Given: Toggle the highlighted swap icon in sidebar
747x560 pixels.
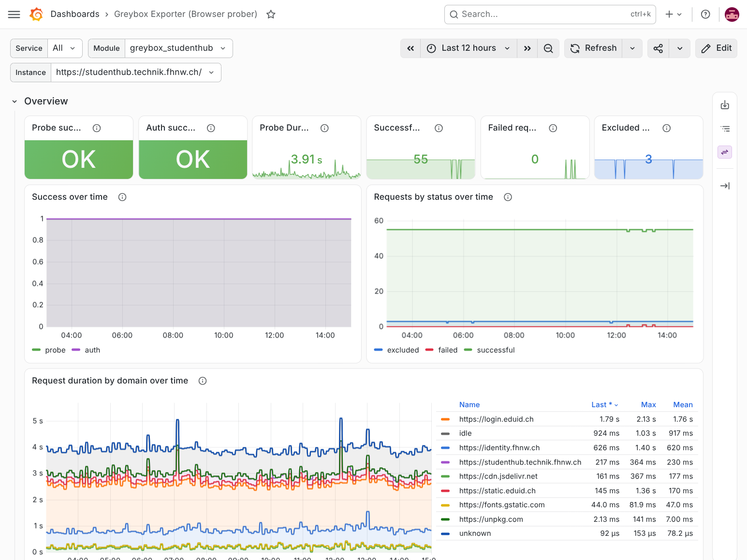Looking at the screenshot, I should (x=725, y=152).
